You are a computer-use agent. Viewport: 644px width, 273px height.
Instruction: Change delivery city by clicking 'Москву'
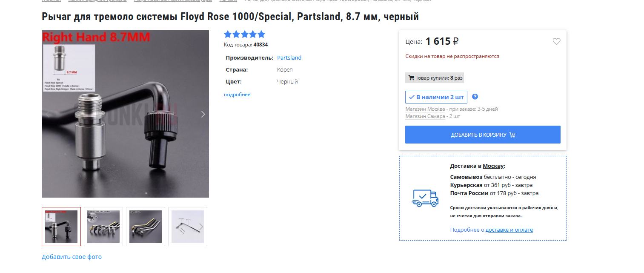493,166
